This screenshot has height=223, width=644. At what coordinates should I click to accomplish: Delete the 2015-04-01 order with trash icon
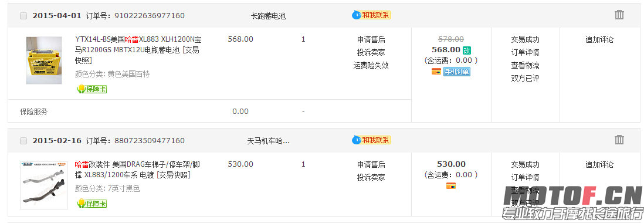click(619, 15)
